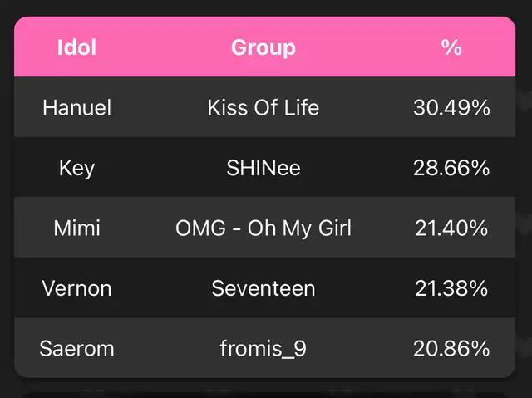Select the Key idol name
This screenshot has height=398, width=532.
[x=77, y=168]
